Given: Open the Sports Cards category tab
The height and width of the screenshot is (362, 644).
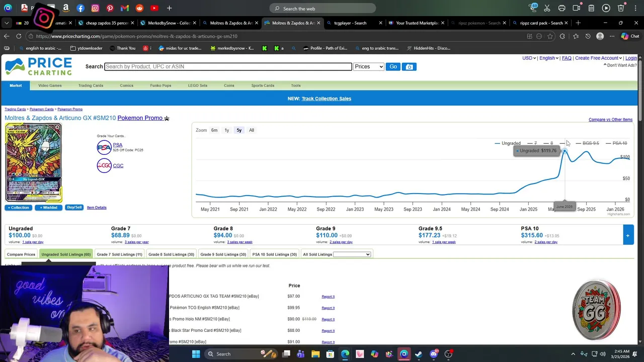Looking at the screenshot, I should point(263,85).
